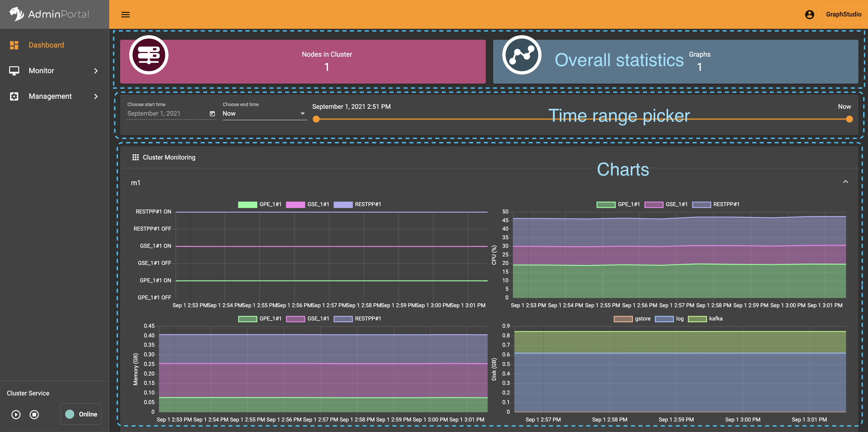Stop cluster services with stop icon
The image size is (868, 432).
34,414
